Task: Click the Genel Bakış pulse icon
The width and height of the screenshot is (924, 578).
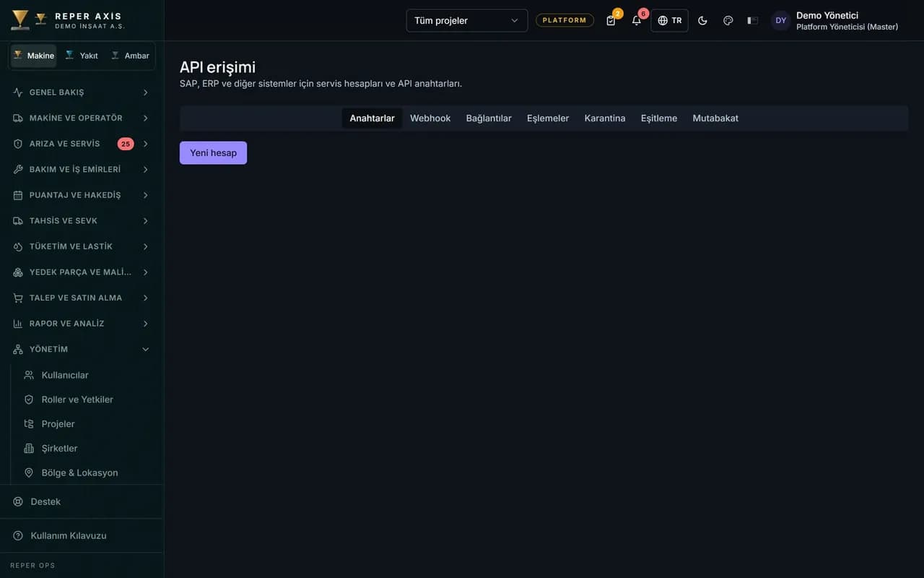Action: coord(18,92)
